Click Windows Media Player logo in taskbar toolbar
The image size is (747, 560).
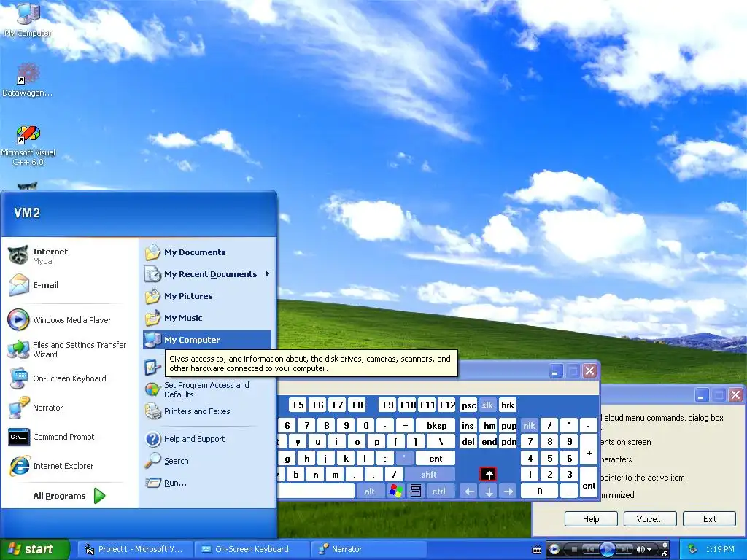click(x=554, y=549)
